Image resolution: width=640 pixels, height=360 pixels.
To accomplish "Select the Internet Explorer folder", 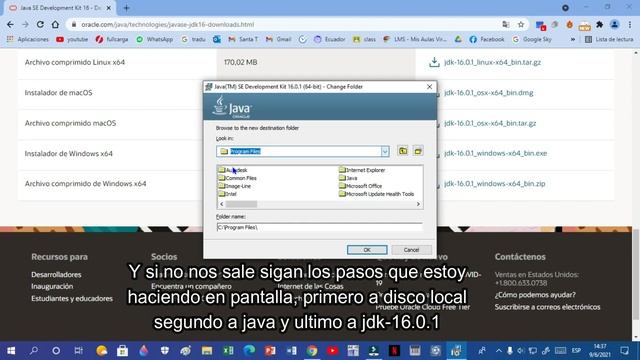I will pyautogui.click(x=362, y=170).
